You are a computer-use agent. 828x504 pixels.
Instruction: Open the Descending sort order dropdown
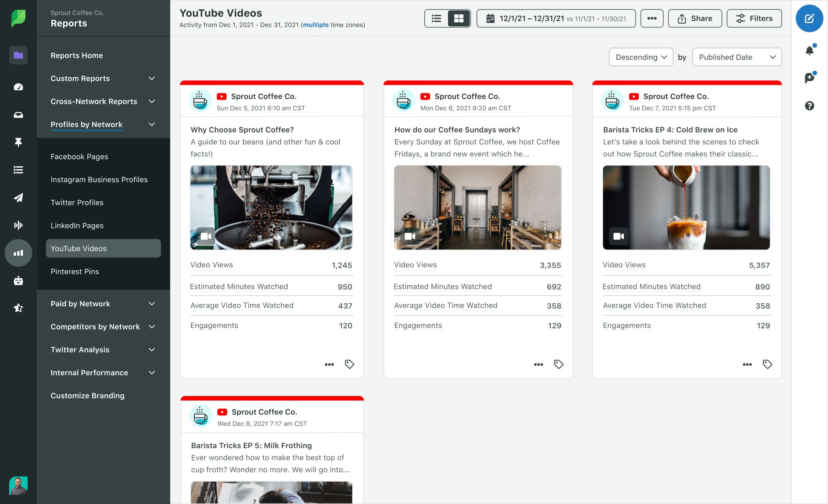click(x=640, y=58)
